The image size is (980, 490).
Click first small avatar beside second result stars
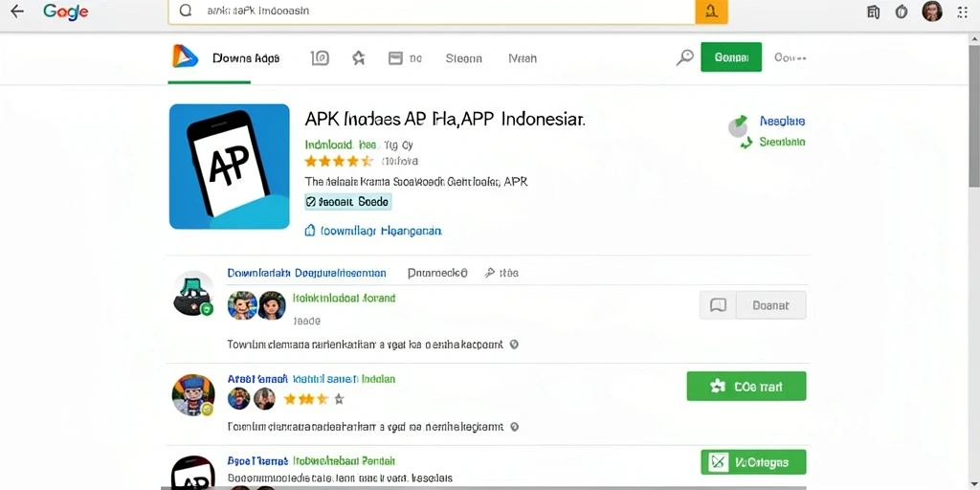tap(238, 398)
